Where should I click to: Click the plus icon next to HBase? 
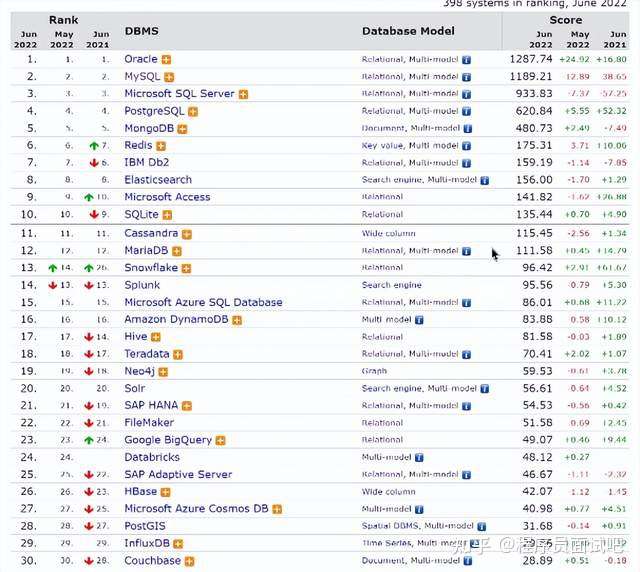click(x=165, y=492)
